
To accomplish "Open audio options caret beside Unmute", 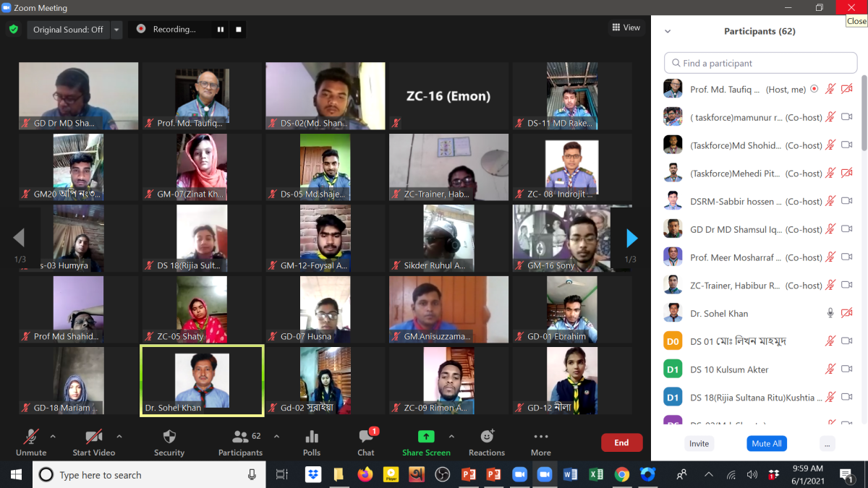I will pyautogui.click(x=53, y=437).
